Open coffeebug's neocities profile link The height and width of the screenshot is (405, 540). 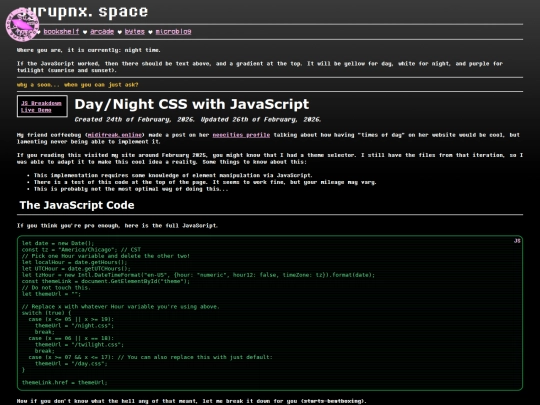coord(241,135)
